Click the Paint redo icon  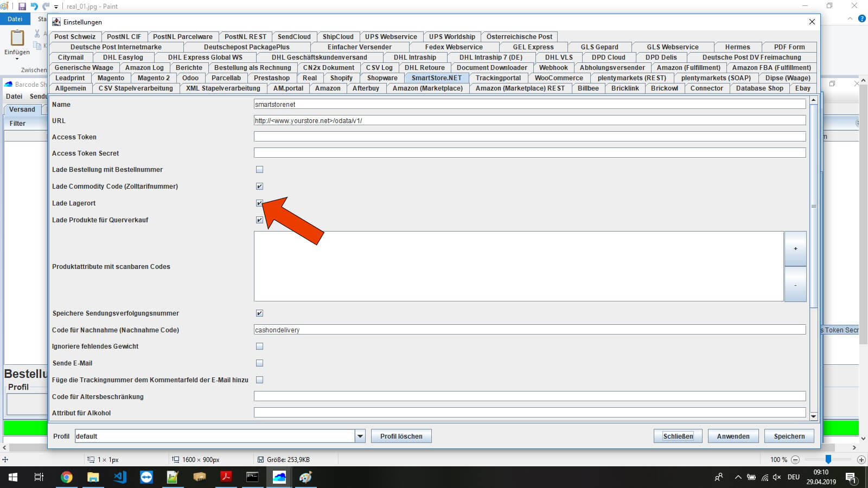[x=46, y=7]
